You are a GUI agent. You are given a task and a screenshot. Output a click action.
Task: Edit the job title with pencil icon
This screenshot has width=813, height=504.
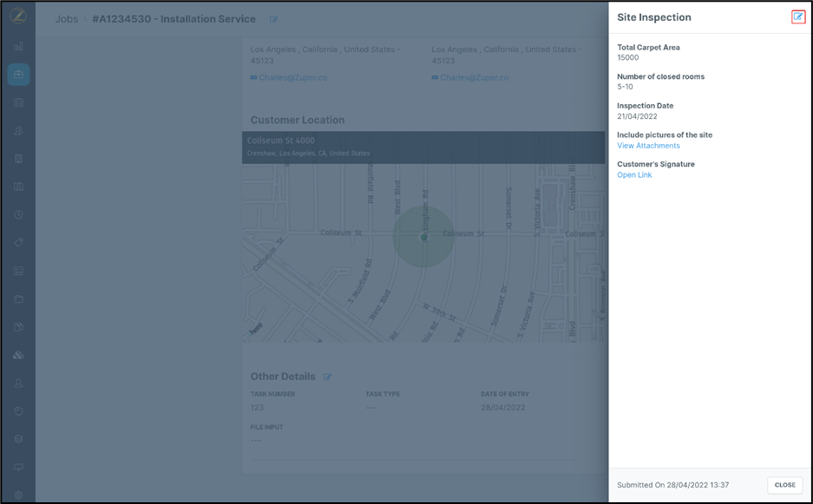click(273, 20)
